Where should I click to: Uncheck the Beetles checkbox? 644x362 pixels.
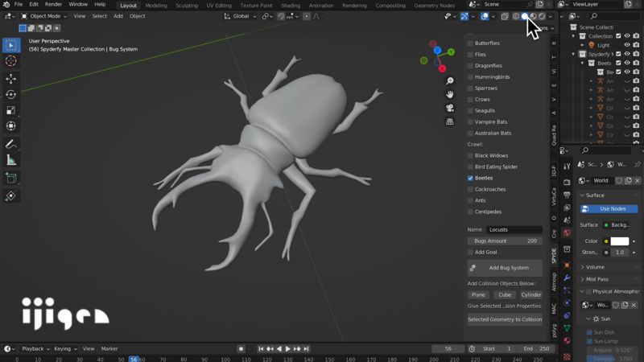click(470, 178)
